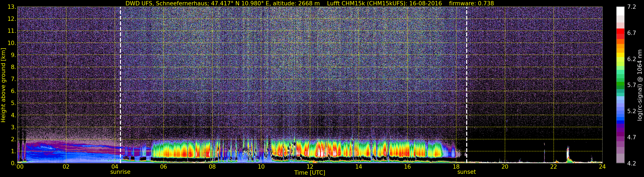Screen dimensions: 644x177
Task: Click the height tick label '4.'
Action: pyautogui.click(x=13, y=115)
